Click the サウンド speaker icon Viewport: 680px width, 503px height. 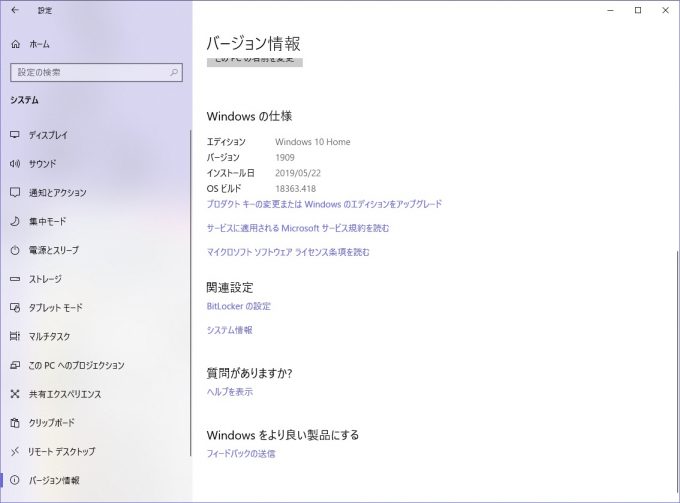tap(15, 163)
